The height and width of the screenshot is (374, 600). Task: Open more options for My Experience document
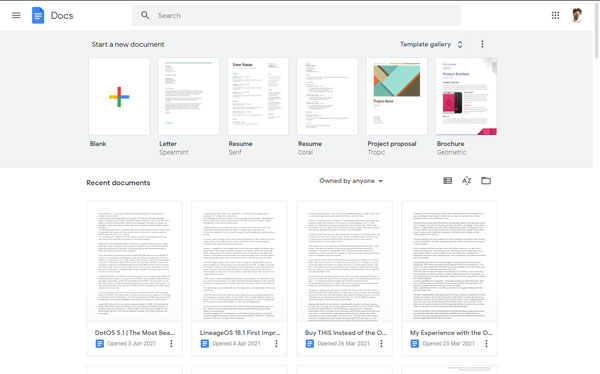point(486,343)
